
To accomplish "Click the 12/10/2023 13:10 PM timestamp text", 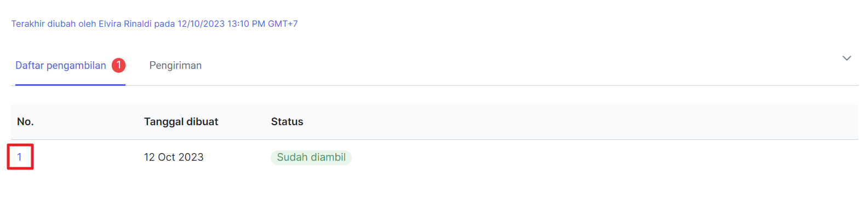I will coord(221,24).
